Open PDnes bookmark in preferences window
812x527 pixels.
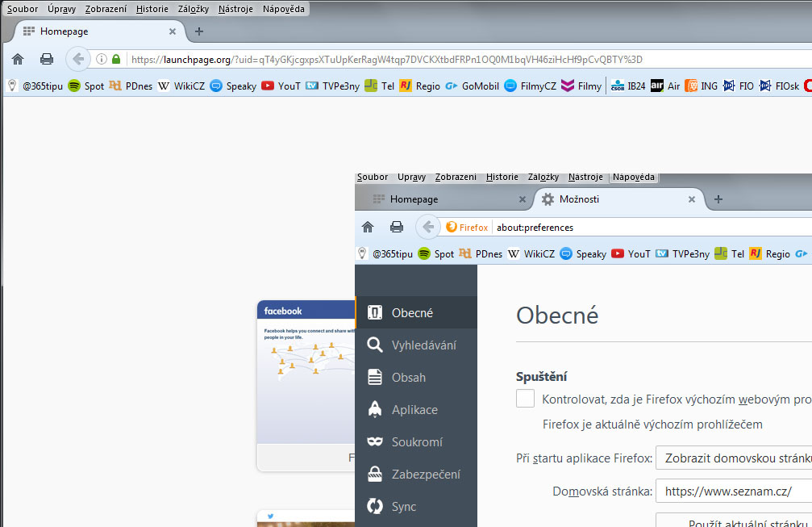[481, 254]
